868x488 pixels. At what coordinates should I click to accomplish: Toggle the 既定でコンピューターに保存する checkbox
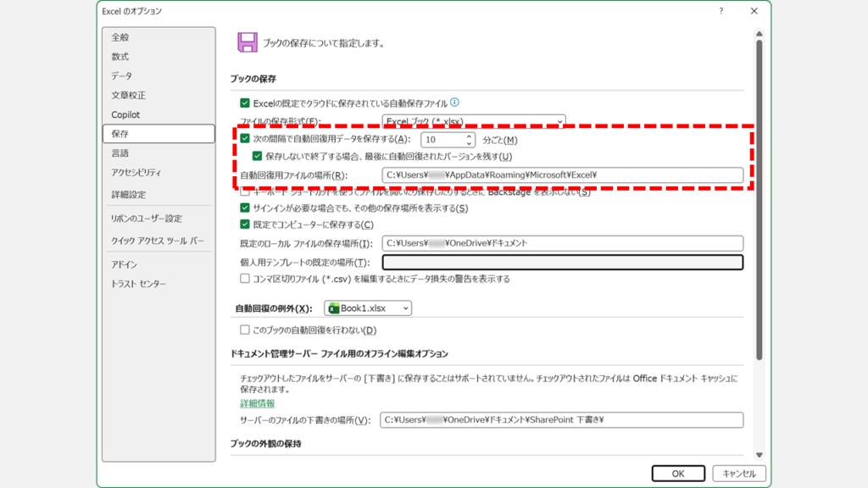pos(245,224)
